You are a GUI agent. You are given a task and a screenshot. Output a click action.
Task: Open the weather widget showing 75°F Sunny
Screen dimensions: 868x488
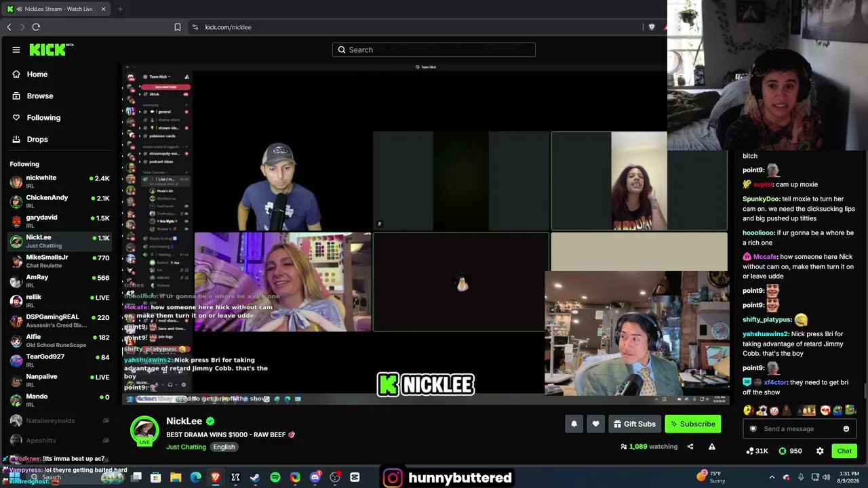(x=711, y=477)
